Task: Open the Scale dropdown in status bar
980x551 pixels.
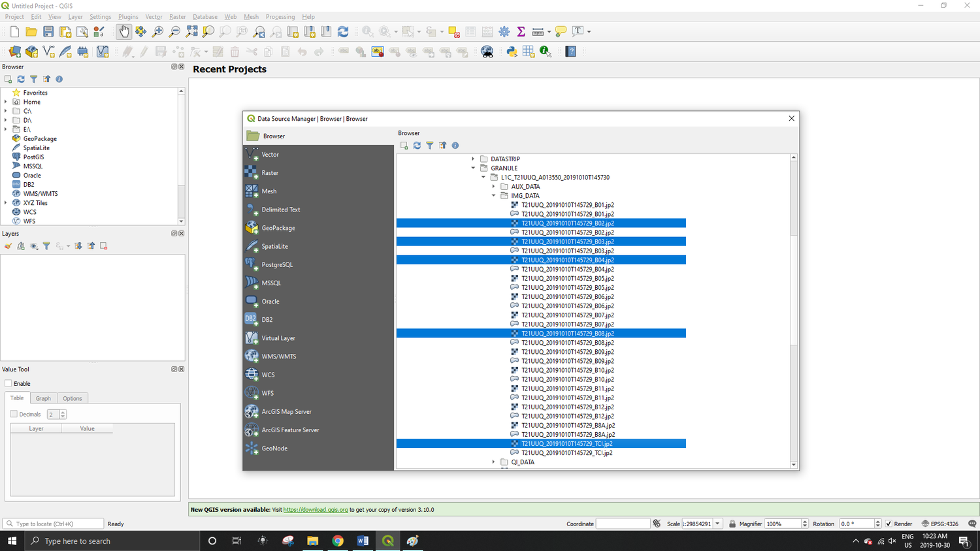Action: [x=717, y=524]
